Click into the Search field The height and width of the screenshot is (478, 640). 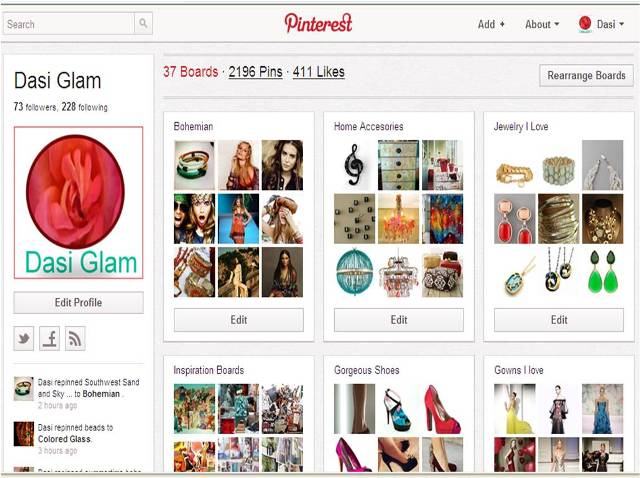69,24
